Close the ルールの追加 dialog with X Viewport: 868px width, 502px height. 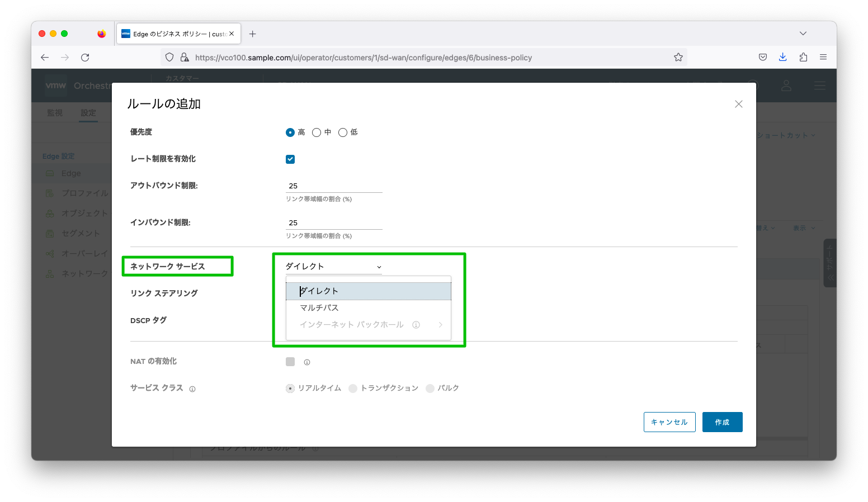(738, 104)
